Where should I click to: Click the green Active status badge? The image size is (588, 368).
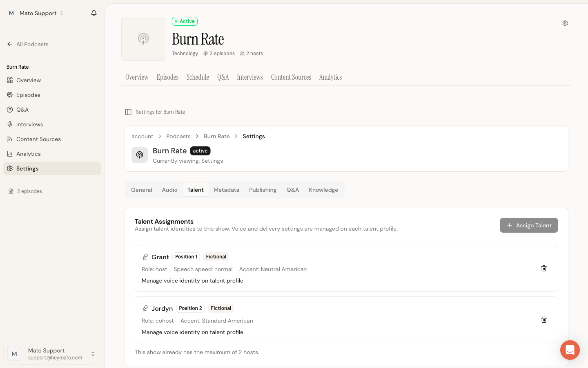(185, 21)
